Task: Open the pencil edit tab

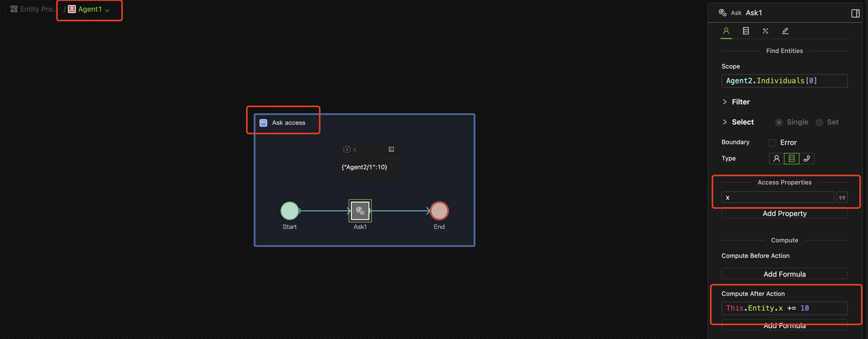Action: click(x=785, y=31)
